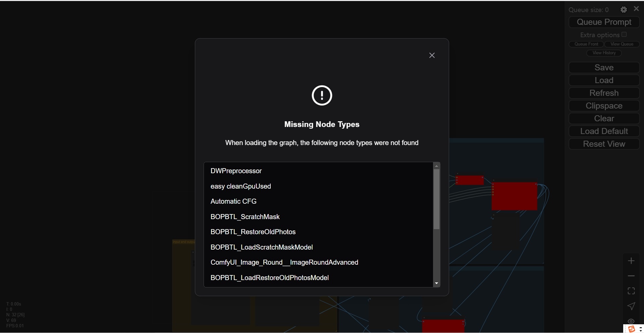Select BOPBTL_LoadRestoreOldPhotosModel entry
The height and width of the screenshot is (333, 644).
click(x=270, y=278)
